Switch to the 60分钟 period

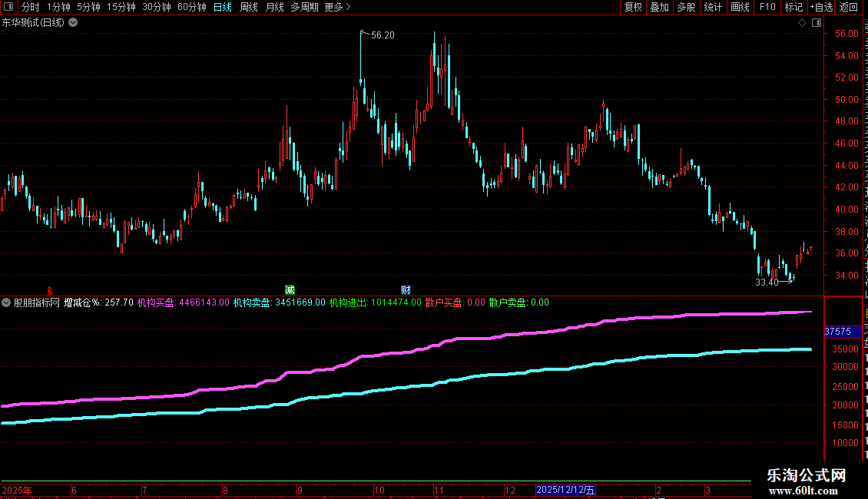point(191,7)
